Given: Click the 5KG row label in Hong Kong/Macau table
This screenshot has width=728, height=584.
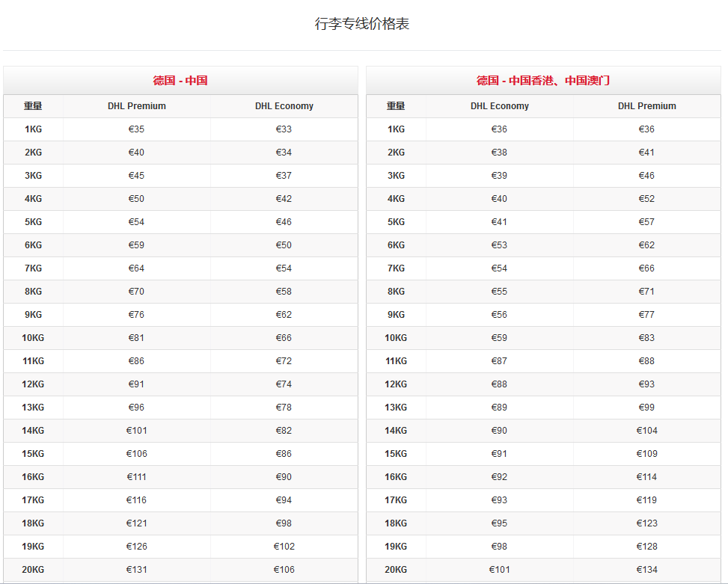Looking at the screenshot, I should tap(396, 222).
